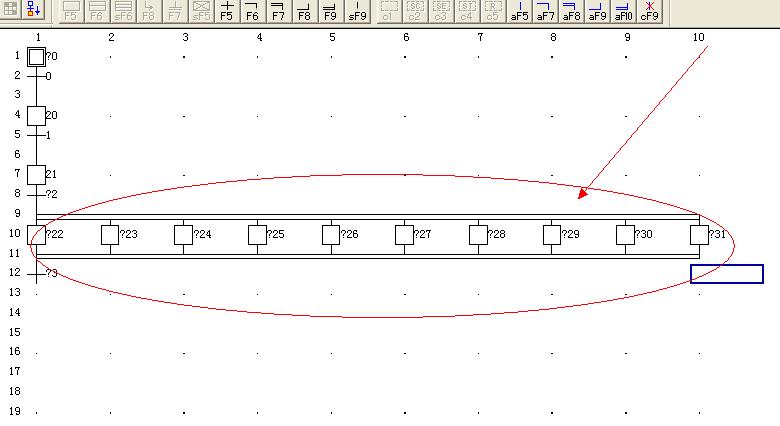Pick the F8 selection convergence tool
This screenshot has width=780, height=426.
pos(304,10)
